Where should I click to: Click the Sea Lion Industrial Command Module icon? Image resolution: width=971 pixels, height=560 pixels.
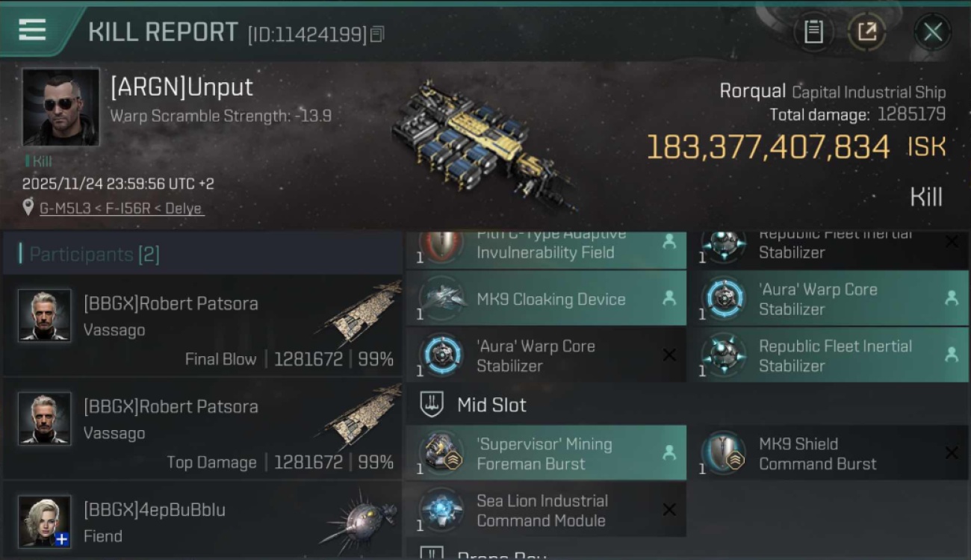point(441,510)
